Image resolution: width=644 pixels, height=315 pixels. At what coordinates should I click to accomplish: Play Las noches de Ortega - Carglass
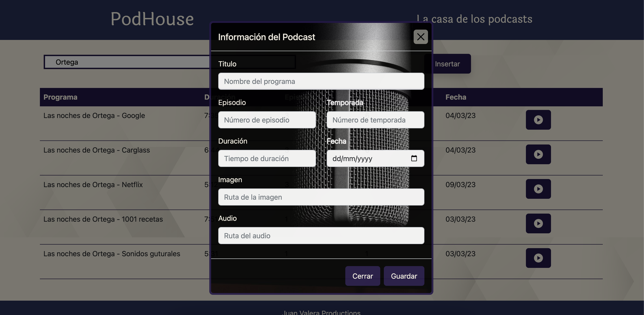point(538,154)
